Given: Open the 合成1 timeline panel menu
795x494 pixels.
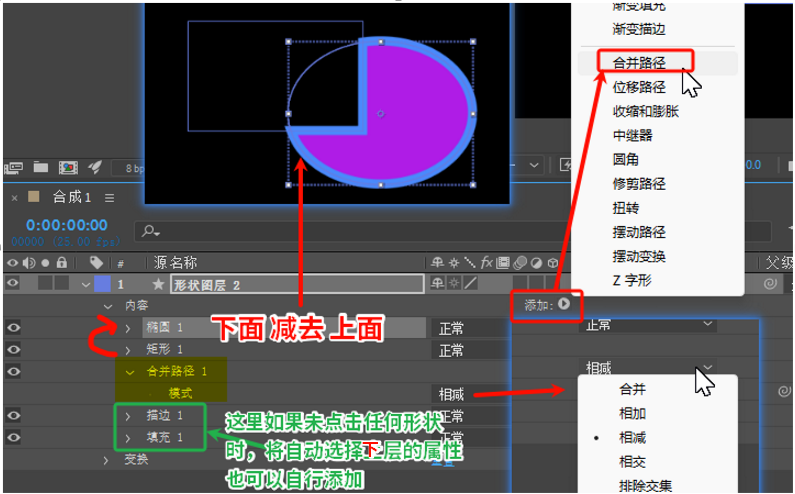Looking at the screenshot, I should coord(110,198).
